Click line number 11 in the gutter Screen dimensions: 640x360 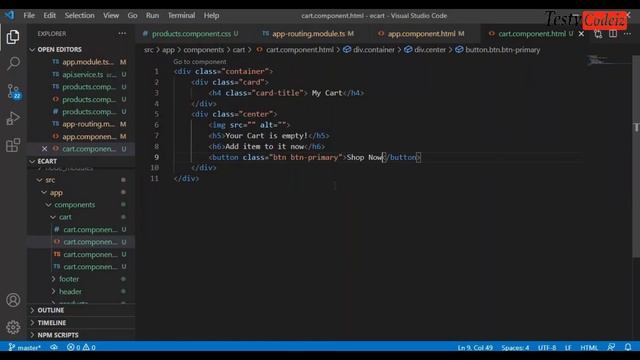point(154,178)
